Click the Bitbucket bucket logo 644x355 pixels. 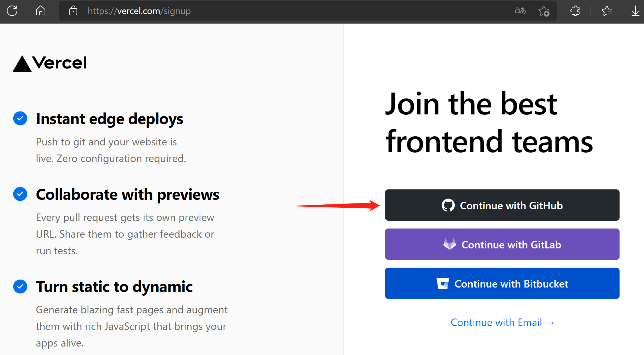pos(443,284)
